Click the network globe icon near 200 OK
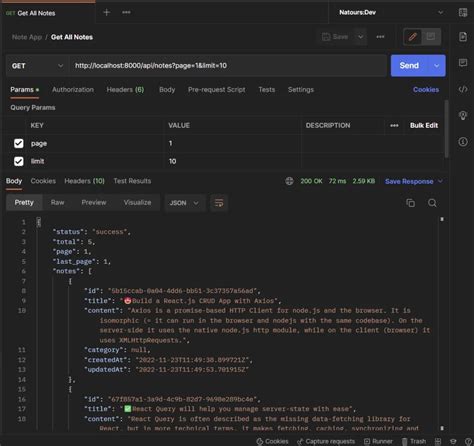This screenshot has height=446, width=474. 289,181
